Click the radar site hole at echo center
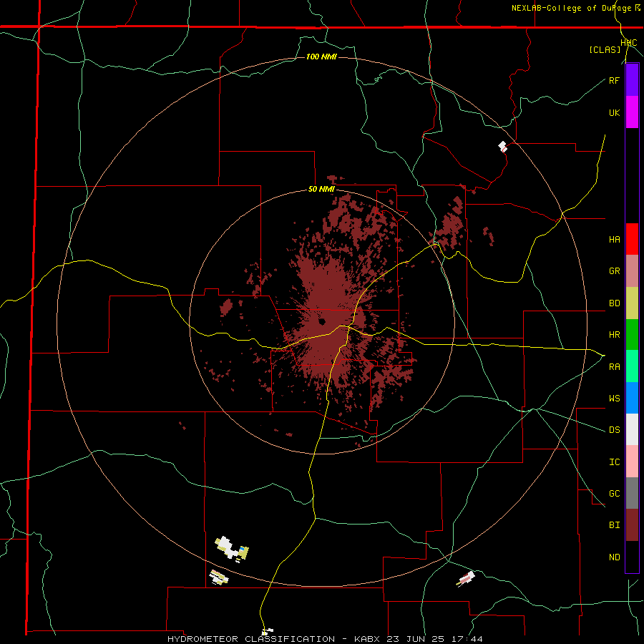This screenshot has width=644, height=644. (322, 321)
